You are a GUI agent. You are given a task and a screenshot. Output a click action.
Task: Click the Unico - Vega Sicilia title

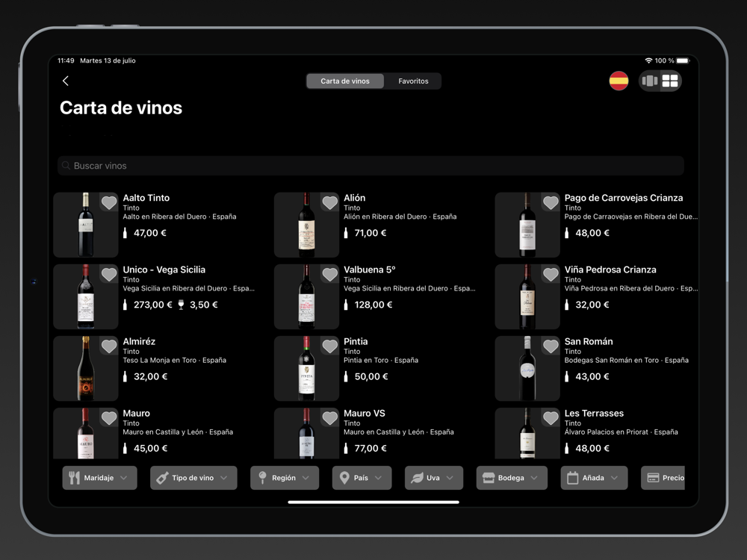[x=164, y=270]
